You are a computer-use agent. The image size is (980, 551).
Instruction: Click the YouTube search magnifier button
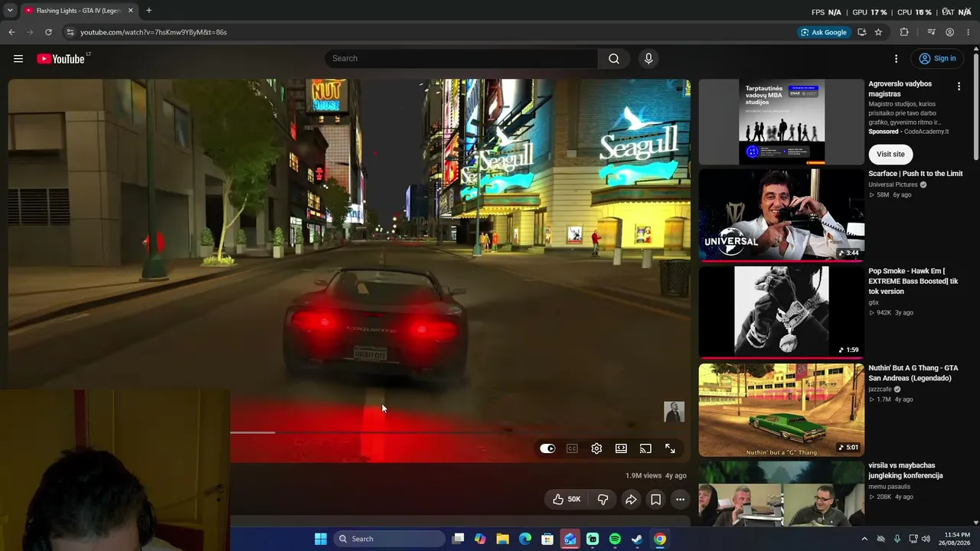click(x=614, y=59)
